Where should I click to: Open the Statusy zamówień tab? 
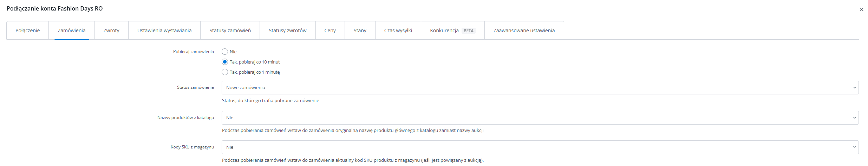point(230,31)
